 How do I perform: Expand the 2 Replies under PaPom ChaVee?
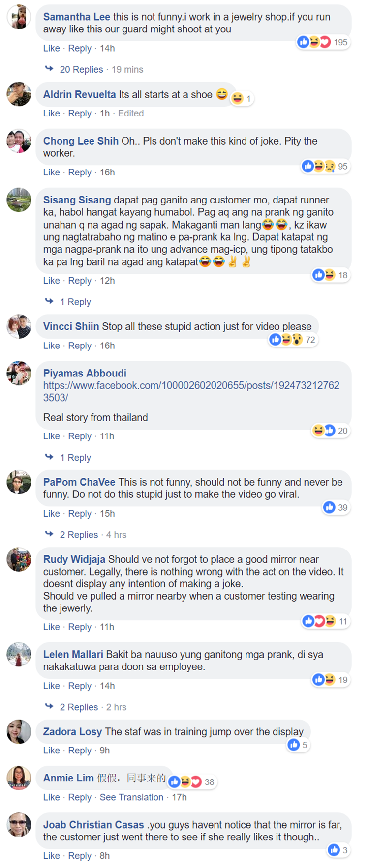point(79,535)
